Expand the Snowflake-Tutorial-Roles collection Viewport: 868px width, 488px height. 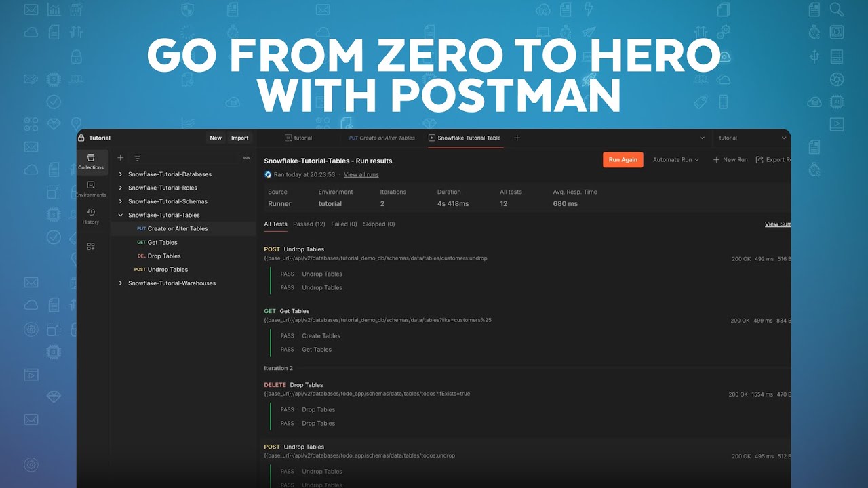(x=121, y=188)
